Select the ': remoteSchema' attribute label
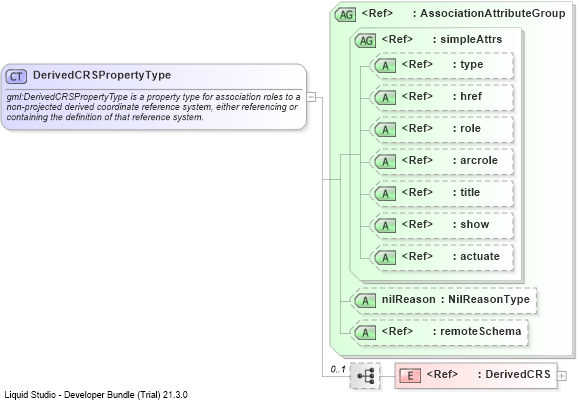579x400 pixels. (477, 331)
